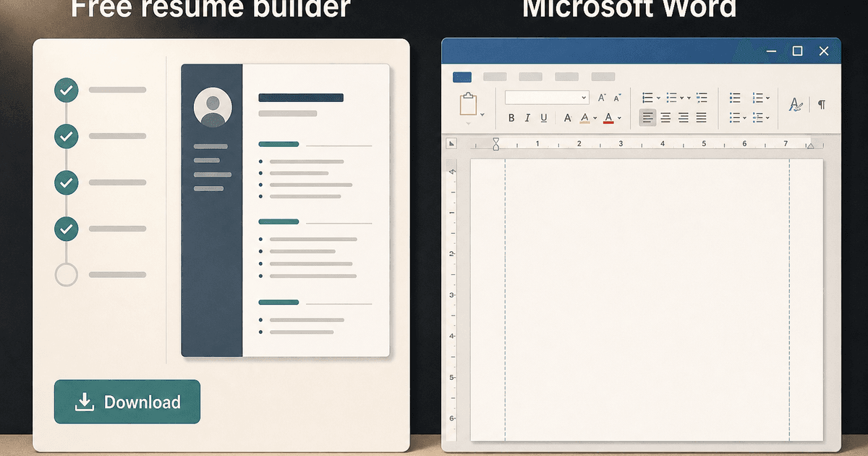
Task: Click the Numbering list icon
Action: (671, 97)
